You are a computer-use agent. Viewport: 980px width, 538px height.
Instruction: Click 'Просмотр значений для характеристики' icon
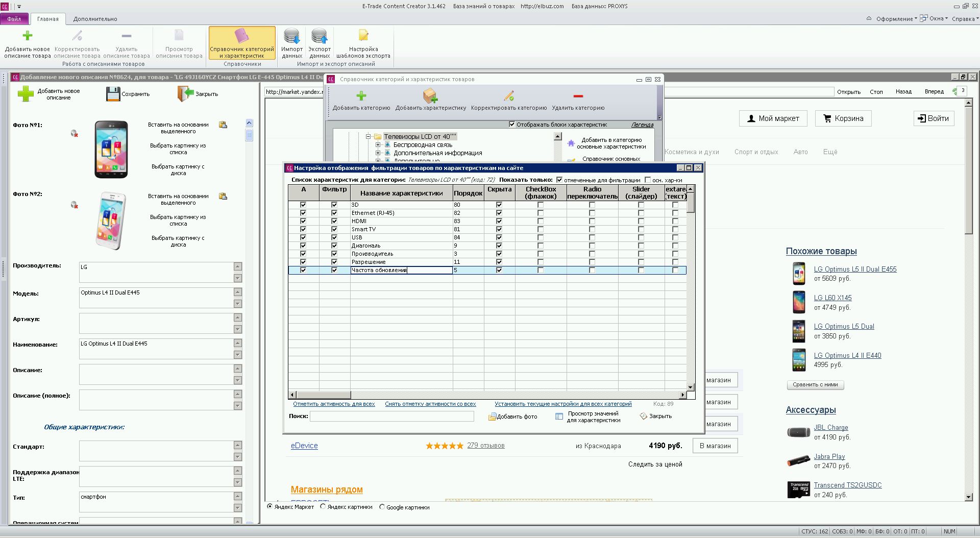pos(559,417)
